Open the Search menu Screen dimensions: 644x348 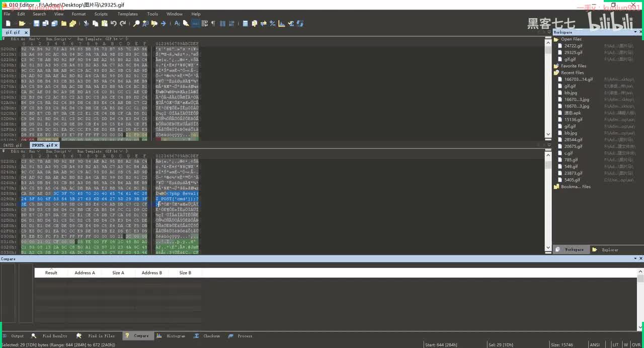pyautogui.click(x=39, y=14)
